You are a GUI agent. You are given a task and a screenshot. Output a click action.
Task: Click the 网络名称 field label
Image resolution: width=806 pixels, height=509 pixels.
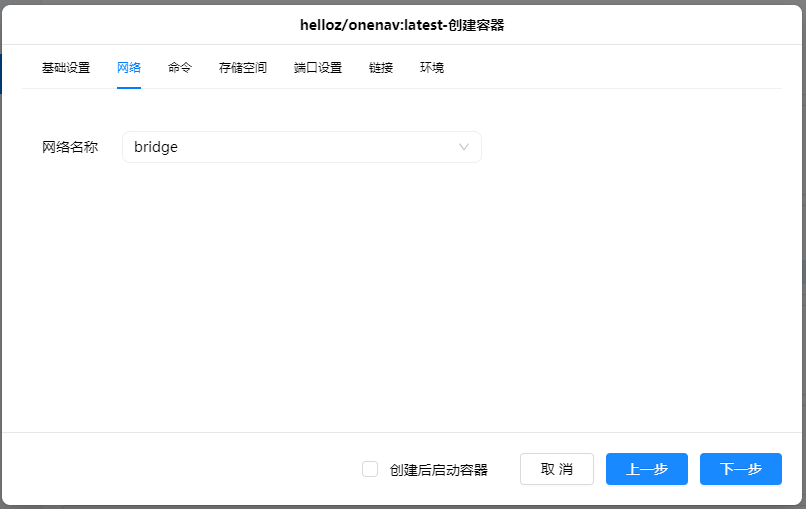point(70,147)
